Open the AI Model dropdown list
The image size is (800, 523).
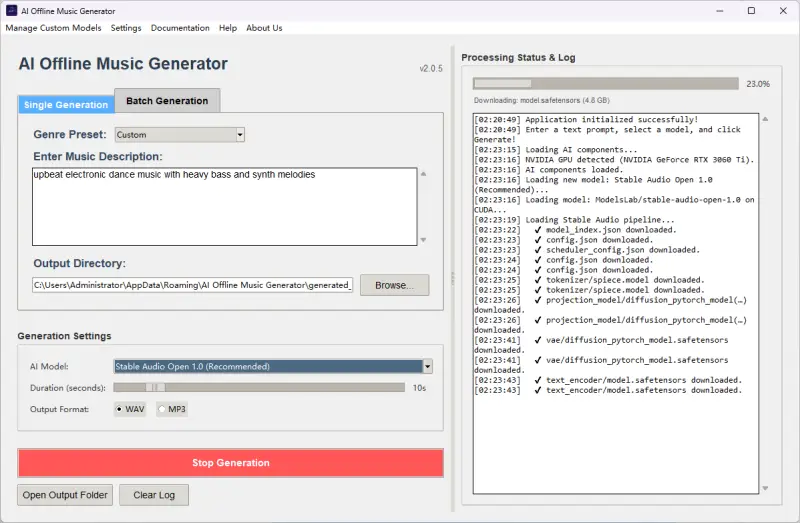point(428,366)
